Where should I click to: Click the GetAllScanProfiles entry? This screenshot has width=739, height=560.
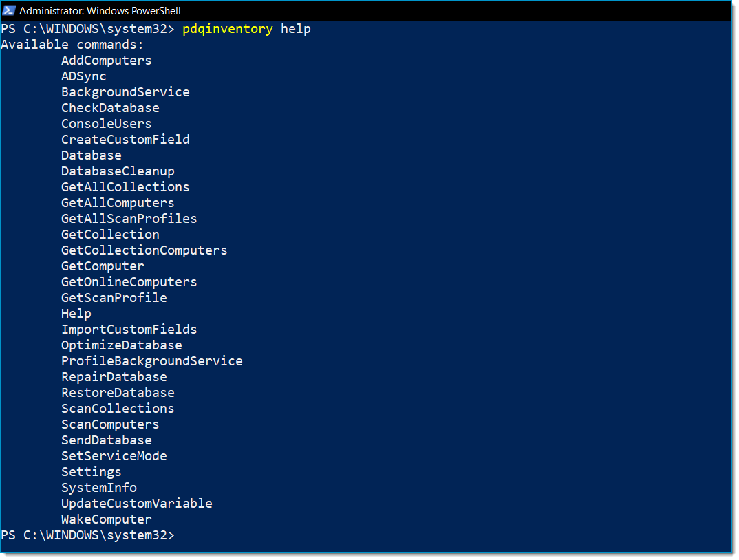tap(129, 219)
